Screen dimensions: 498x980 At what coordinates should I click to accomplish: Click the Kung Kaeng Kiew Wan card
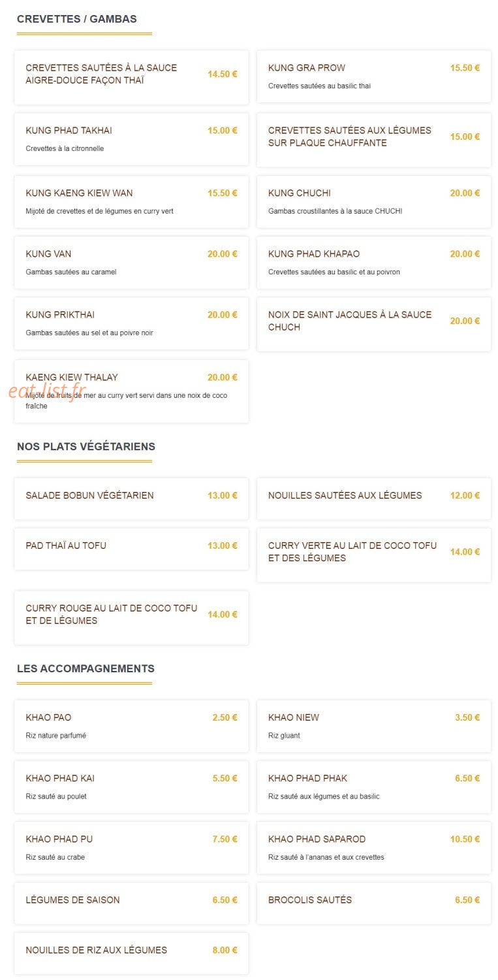pos(131,202)
